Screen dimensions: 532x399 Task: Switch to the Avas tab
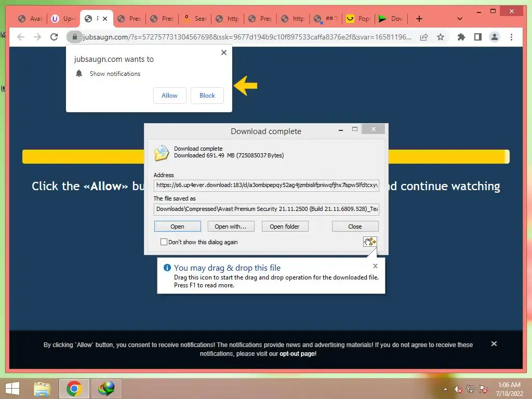coord(31,19)
